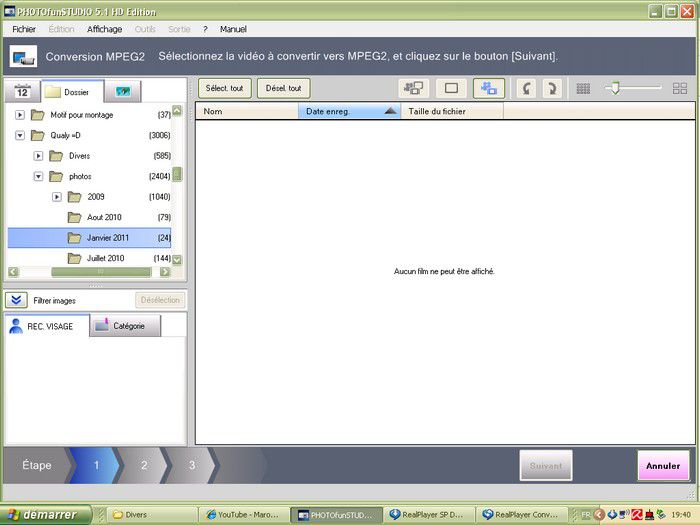700x525 pixels.
Task: Click the small thumbnails grid icon
Action: pyautogui.click(x=584, y=89)
